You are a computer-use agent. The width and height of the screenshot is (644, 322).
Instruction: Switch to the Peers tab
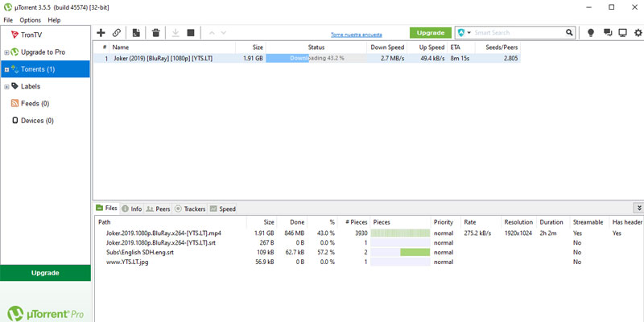(158, 208)
